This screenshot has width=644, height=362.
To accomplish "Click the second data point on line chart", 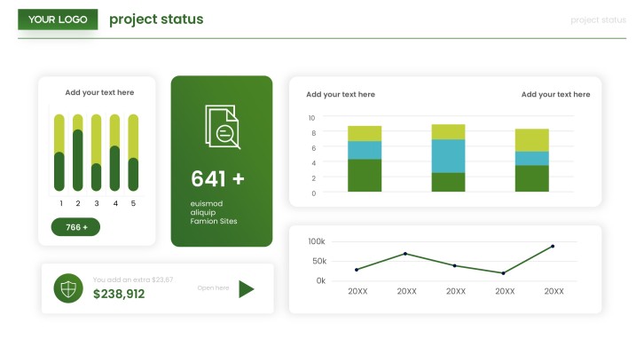I will 405,254.
